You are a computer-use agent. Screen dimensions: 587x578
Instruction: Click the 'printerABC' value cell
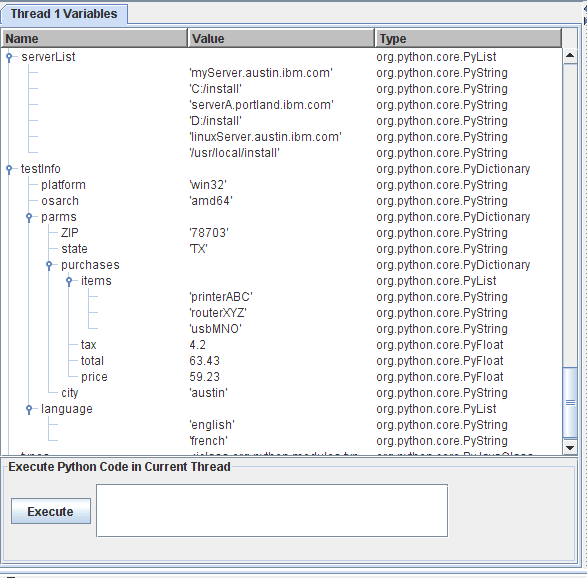click(x=221, y=297)
